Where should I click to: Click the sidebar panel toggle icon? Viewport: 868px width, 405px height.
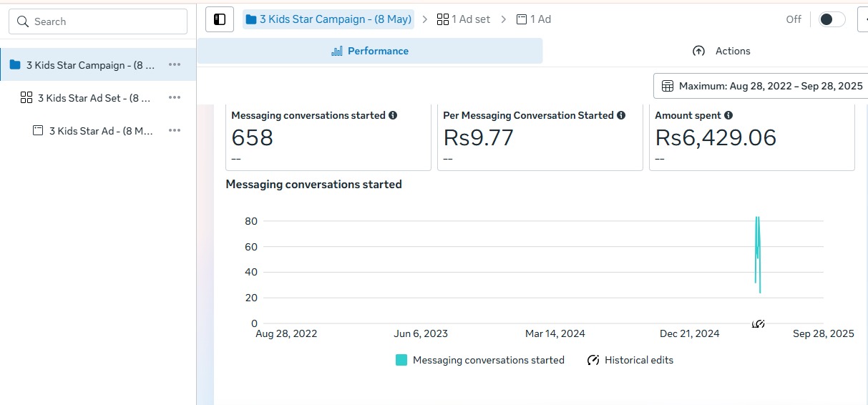[220, 19]
